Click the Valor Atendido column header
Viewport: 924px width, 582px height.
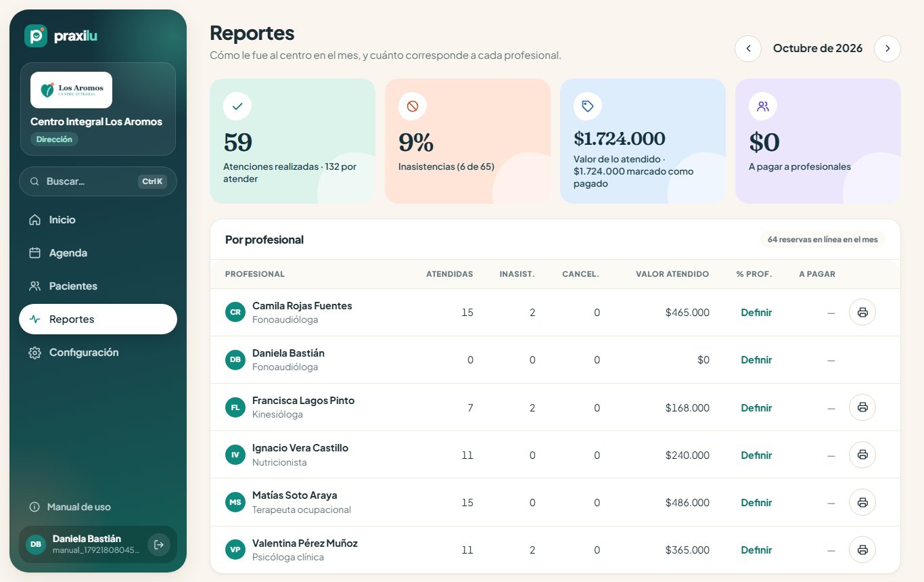click(672, 274)
